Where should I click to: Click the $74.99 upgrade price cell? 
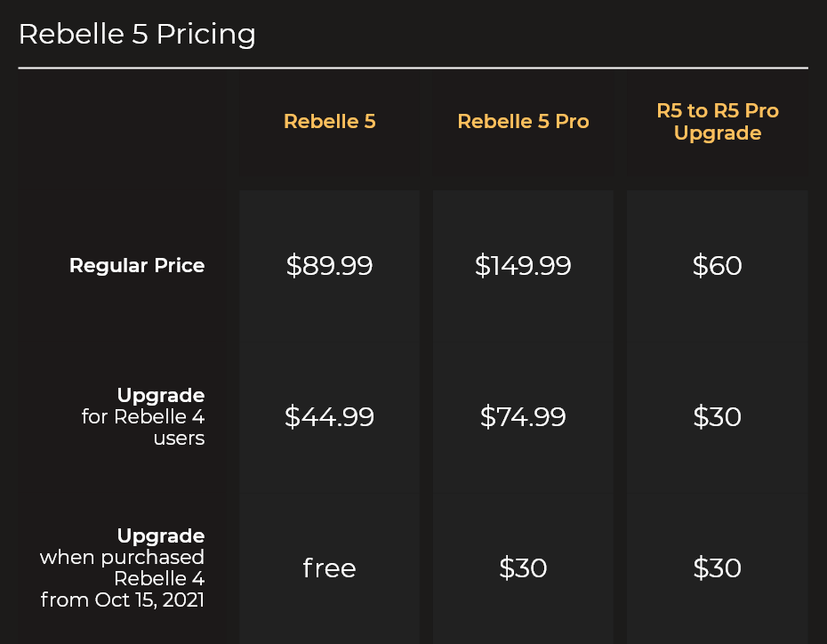tap(523, 416)
